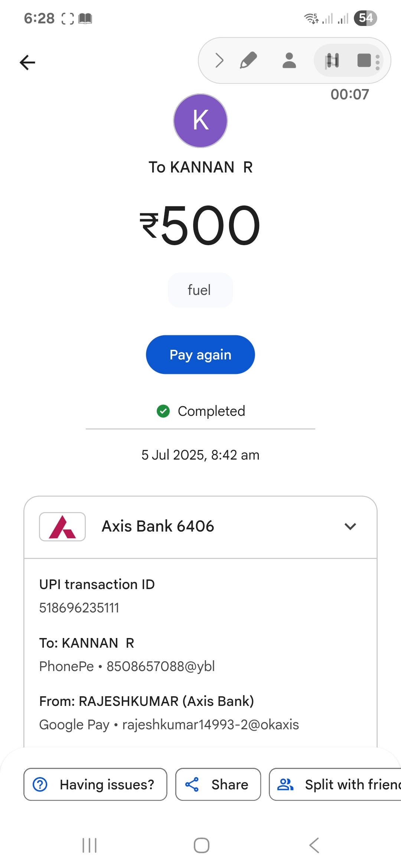Go back using the top-left arrow

27,62
